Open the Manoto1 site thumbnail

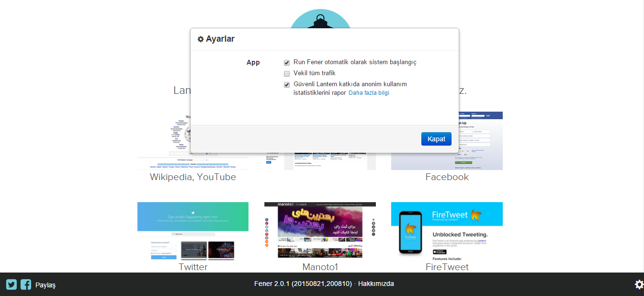[320, 230]
